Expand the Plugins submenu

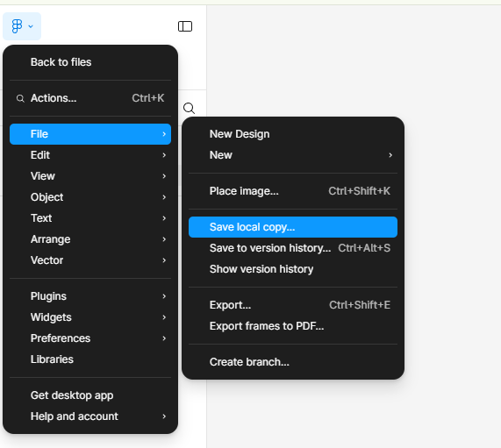pos(90,296)
